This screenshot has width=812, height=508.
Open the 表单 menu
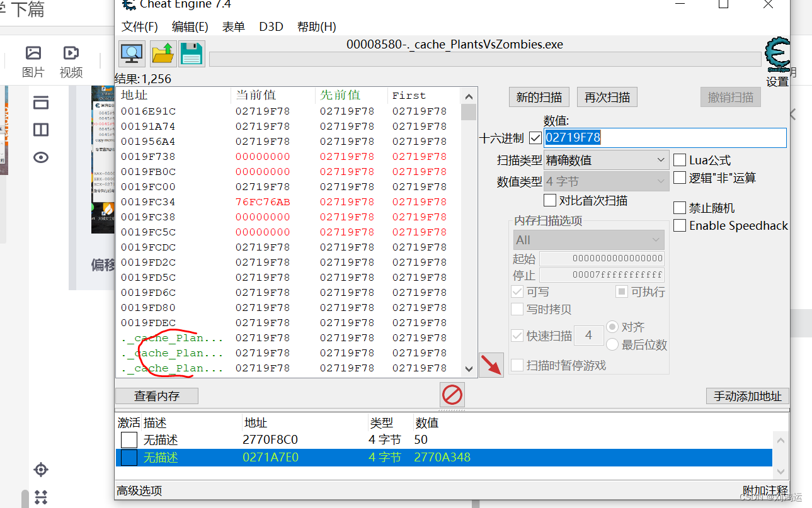click(x=234, y=26)
